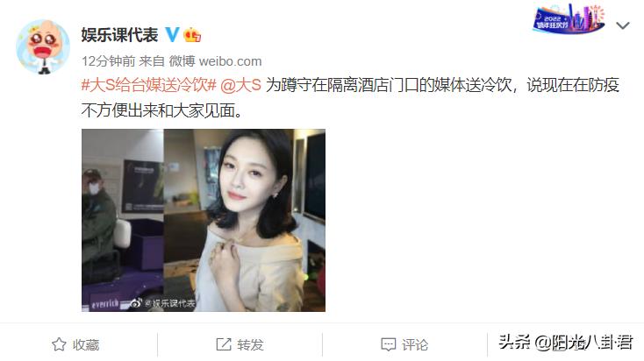
Task: Select the 收藏 favorite label
Action: pyautogui.click(x=86, y=344)
